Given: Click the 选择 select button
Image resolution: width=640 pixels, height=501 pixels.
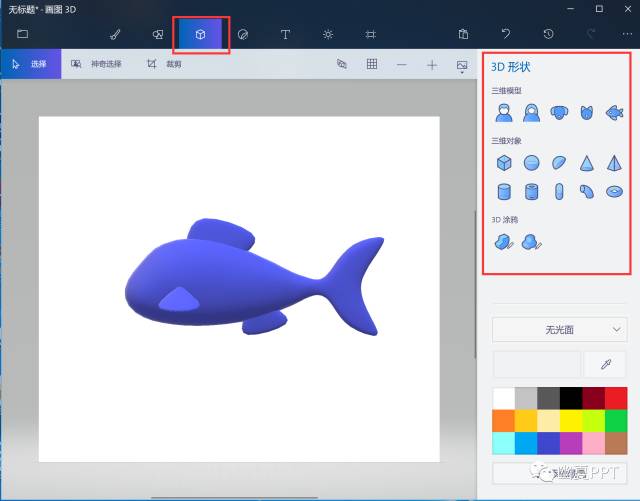Looking at the screenshot, I should [30, 64].
